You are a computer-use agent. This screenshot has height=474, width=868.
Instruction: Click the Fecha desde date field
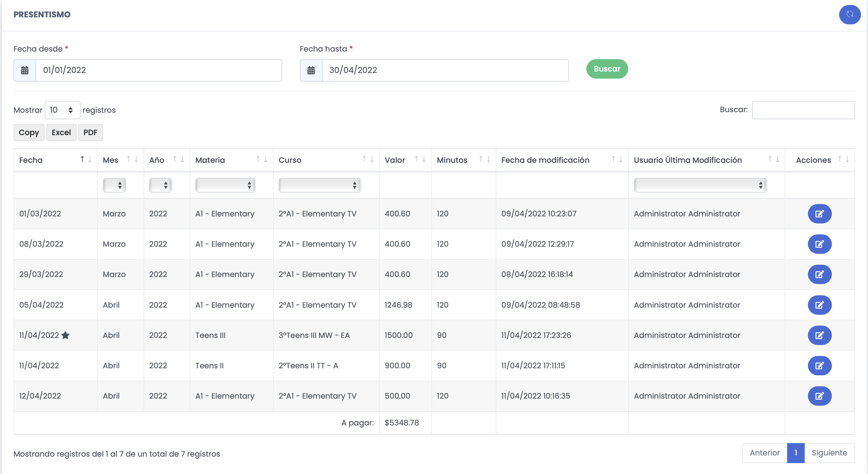[159, 70]
